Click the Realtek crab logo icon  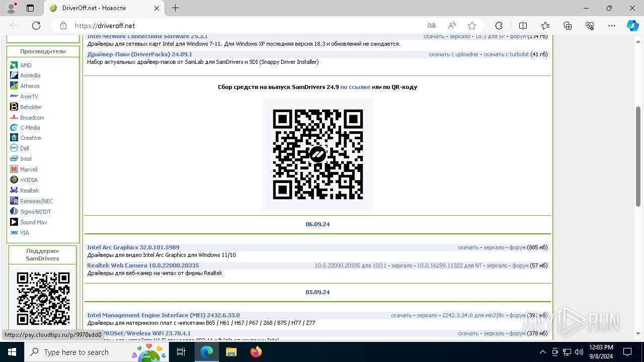(14, 191)
